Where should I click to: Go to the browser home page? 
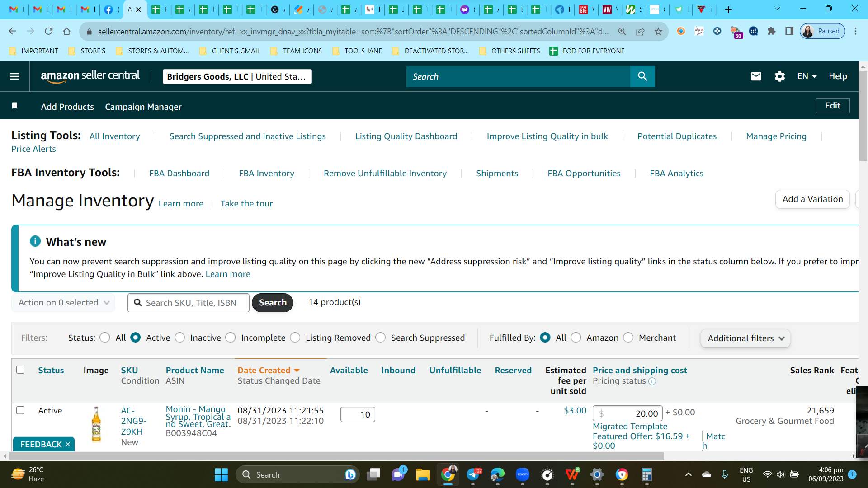(x=67, y=31)
